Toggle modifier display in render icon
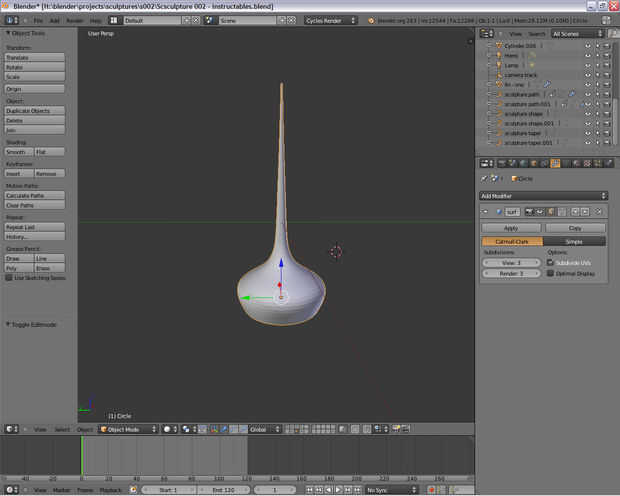Viewport: 620px width, 496px height. click(529, 212)
